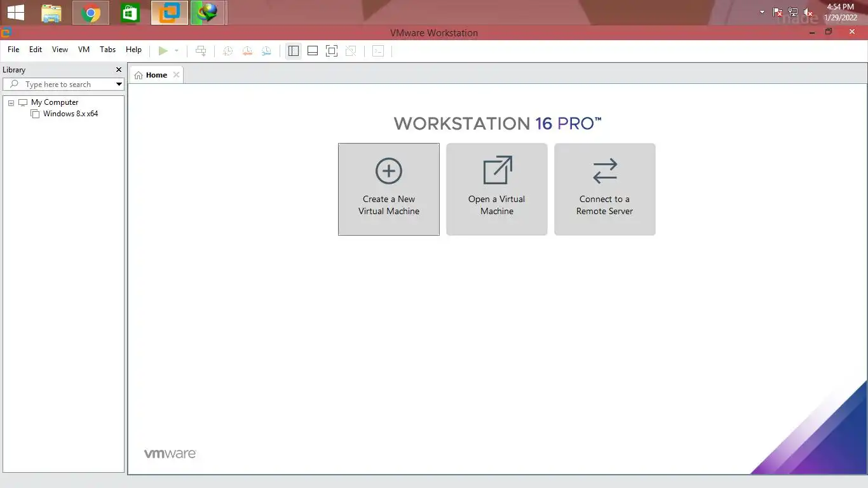This screenshot has width=868, height=488.
Task: Collapse the My Computer tree node
Action: (x=11, y=102)
